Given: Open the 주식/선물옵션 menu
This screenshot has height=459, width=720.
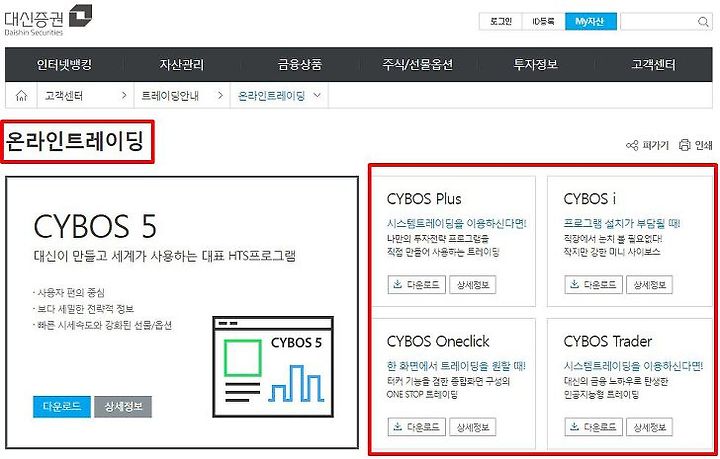Looking at the screenshot, I should pos(418,64).
